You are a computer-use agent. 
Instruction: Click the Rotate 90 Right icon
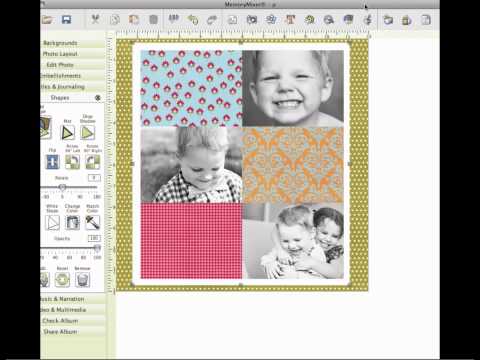click(93, 162)
